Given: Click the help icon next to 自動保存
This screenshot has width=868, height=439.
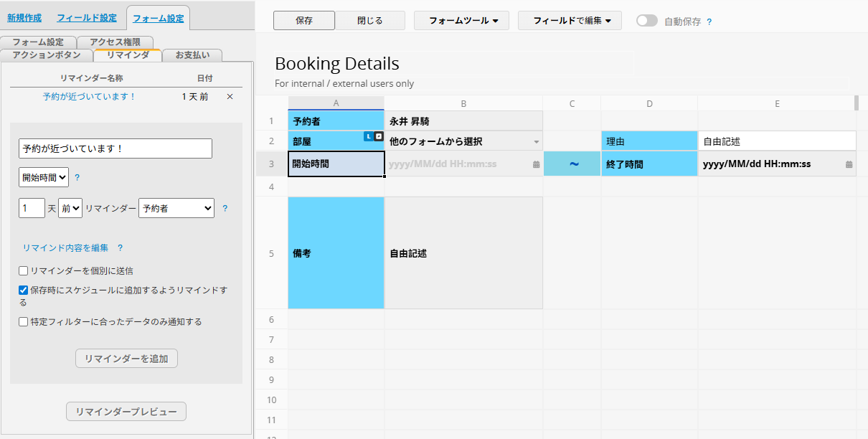Looking at the screenshot, I should (x=709, y=22).
